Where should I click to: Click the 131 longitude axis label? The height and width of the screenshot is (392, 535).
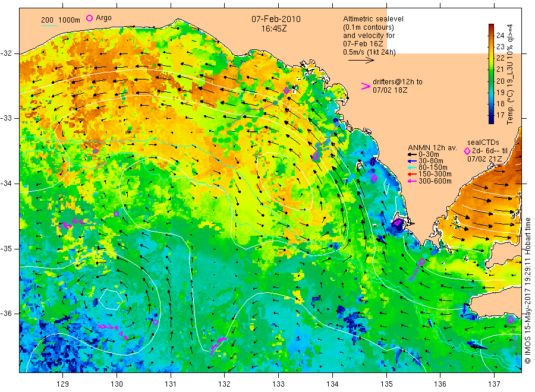pos(171,384)
